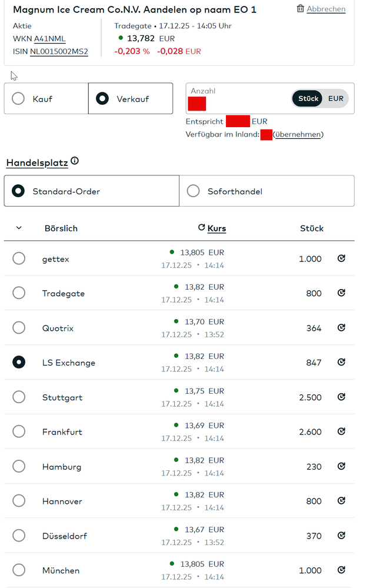Image resolution: width=373 pixels, height=588 pixels.
Task: Sort by the Kurs column header
Action: click(x=217, y=228)
